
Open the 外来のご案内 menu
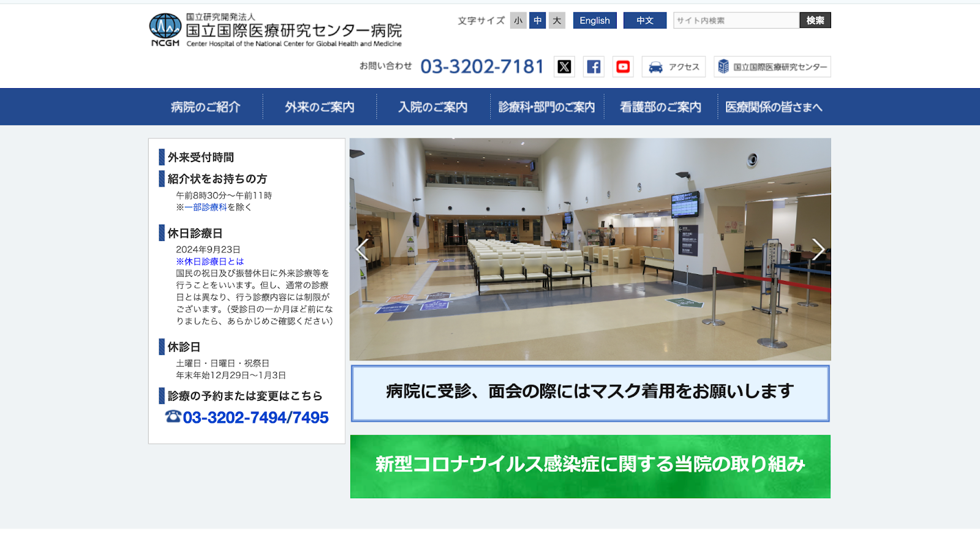pos(319,107)
